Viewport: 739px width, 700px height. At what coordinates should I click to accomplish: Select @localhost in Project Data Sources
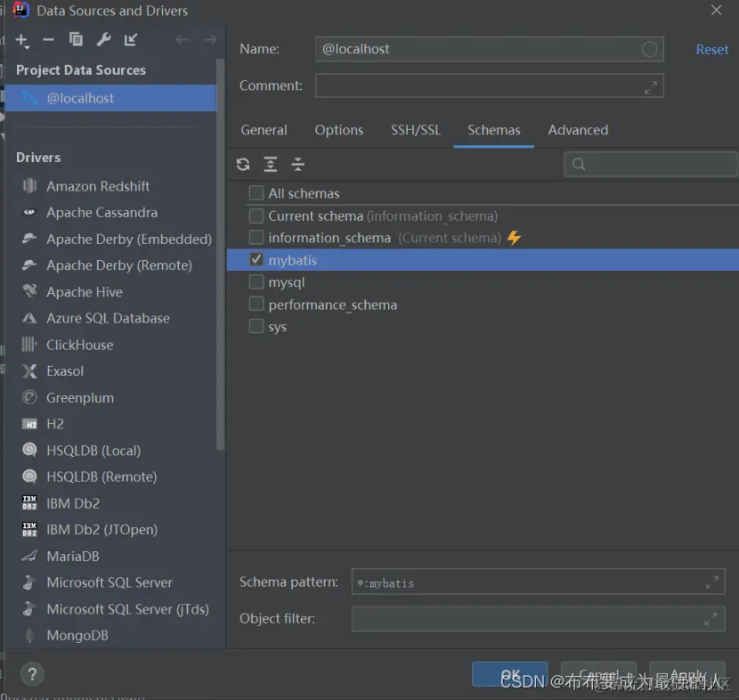pos(110,98)
